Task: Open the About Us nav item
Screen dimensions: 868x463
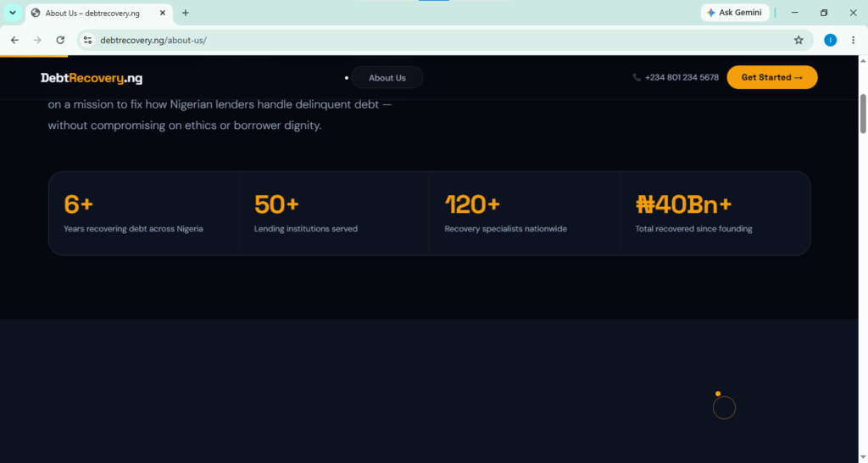Action: (x=387, y=77)
